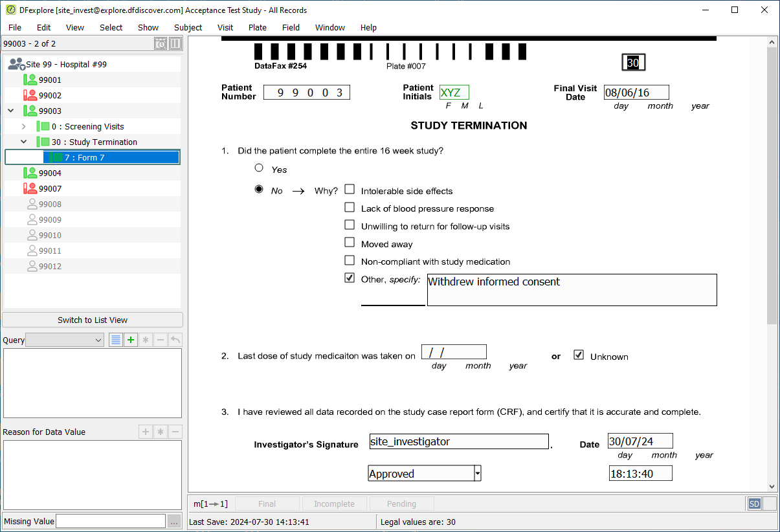This screenshot has height=532, width=780.
Task: Click the Patient Initials XYZ field
Action: [x=454, y=93]
